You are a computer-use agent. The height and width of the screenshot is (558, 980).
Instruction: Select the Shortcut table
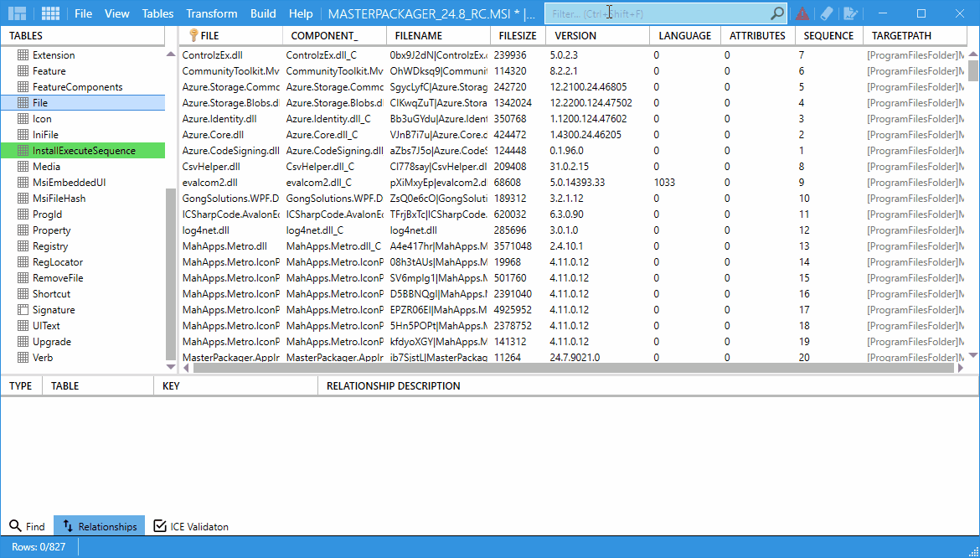click(83, 294)
